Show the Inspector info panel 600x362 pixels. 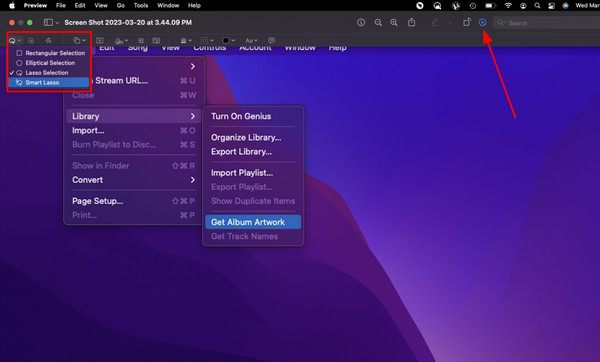[361, 23]
